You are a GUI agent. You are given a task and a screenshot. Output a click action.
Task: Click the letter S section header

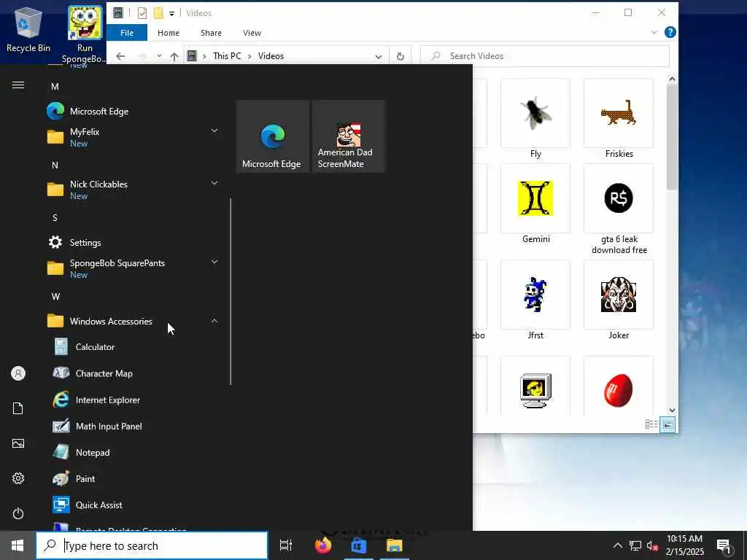(55, 217)
